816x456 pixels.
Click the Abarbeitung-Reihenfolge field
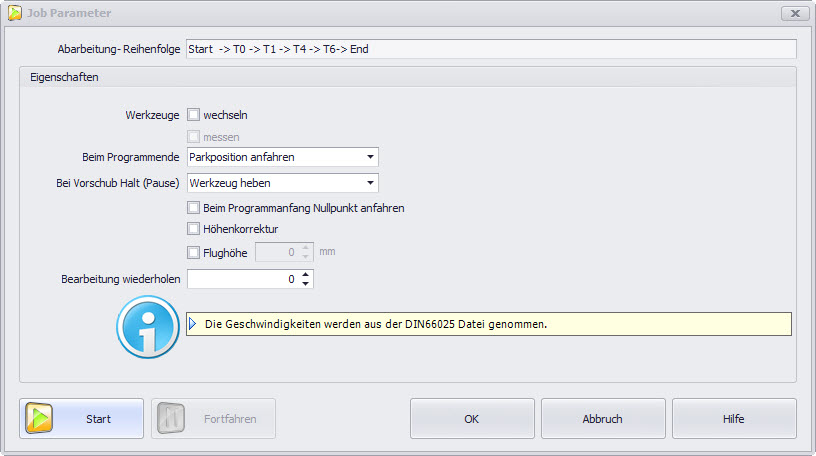[490, 49]
